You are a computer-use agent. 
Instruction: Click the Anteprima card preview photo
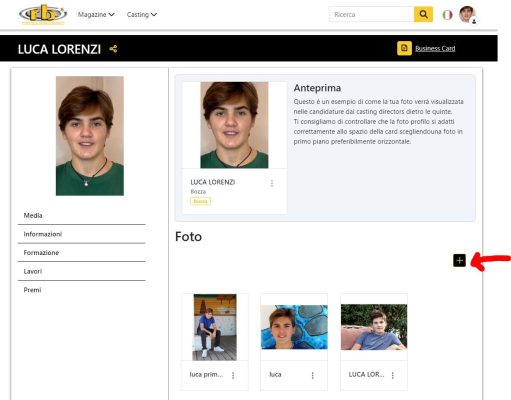pos(234,125)
